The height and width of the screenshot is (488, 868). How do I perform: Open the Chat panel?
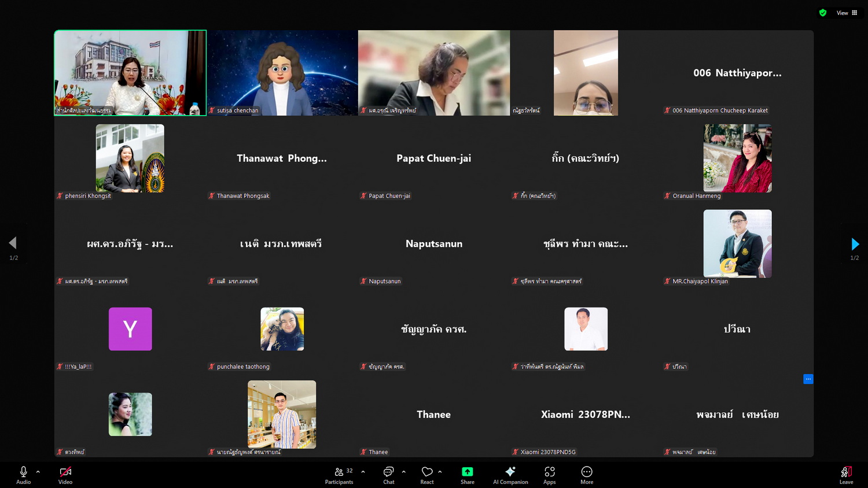[389, 475]
